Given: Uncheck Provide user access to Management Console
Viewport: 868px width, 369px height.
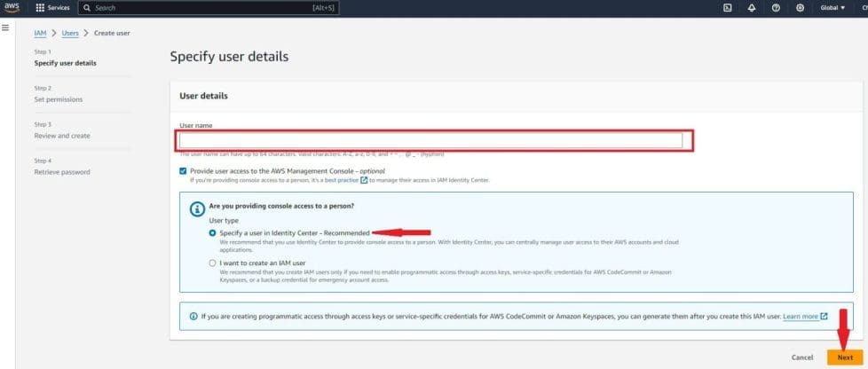Looking at the screenshot, I should [x=183, y=170].
